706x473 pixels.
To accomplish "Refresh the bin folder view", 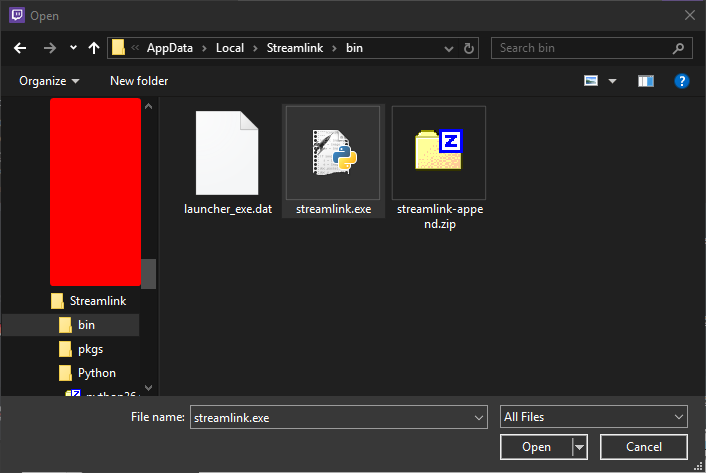I will pos(469,48).
